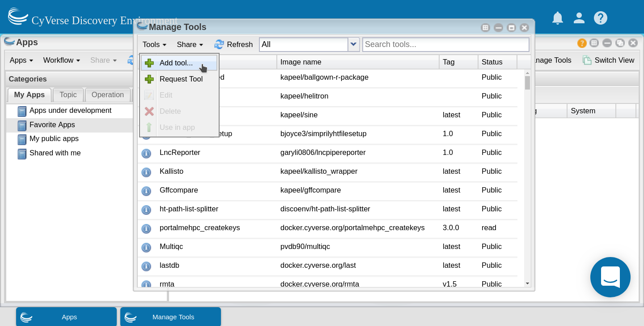Click the orange help icon in Apps window

(x=582, y=43)
